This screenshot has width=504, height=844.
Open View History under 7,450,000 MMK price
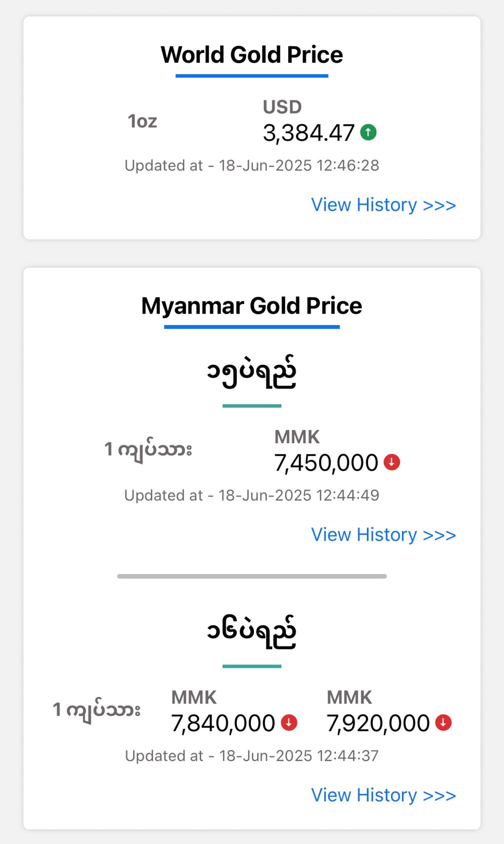click(383, 535)
